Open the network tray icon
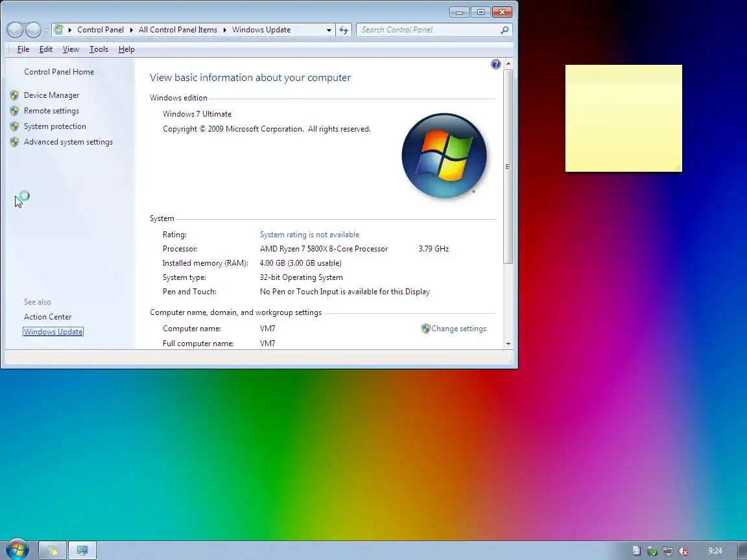The image size is (747, 560). coord(667,552)
